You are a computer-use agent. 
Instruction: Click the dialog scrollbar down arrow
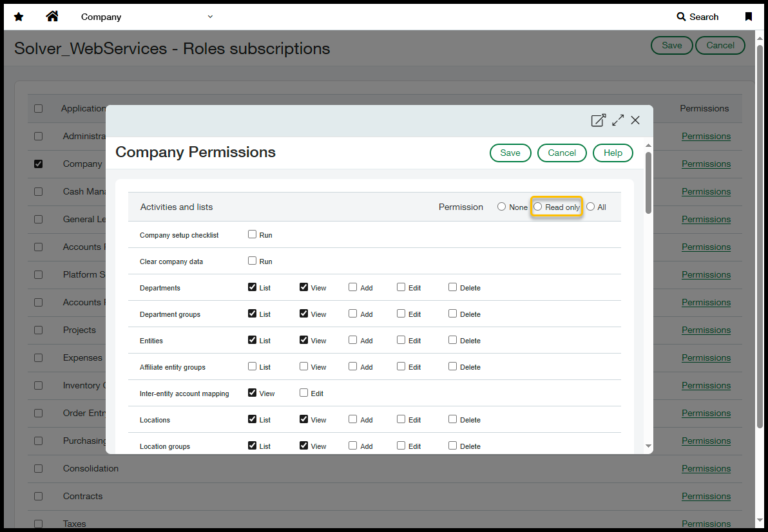648,446
